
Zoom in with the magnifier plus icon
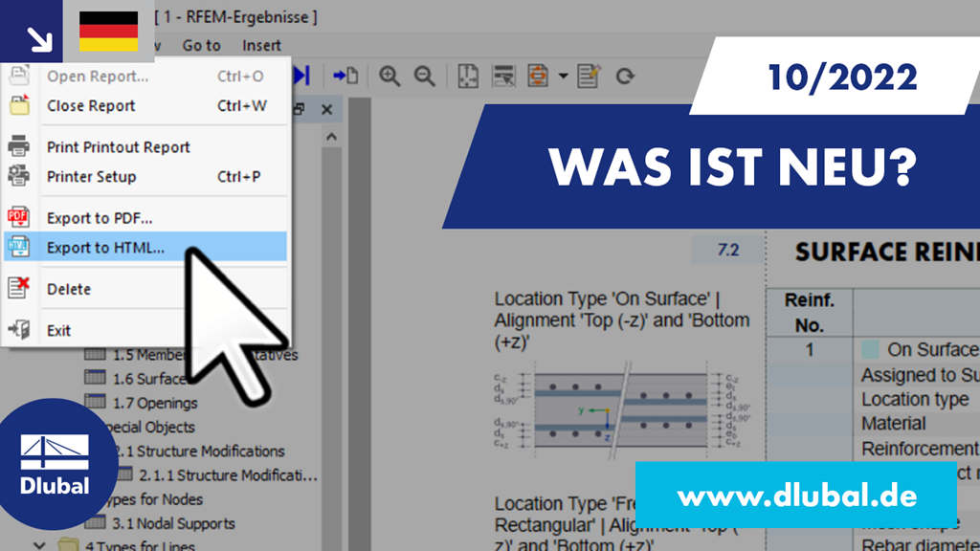(x=390, y=76)
